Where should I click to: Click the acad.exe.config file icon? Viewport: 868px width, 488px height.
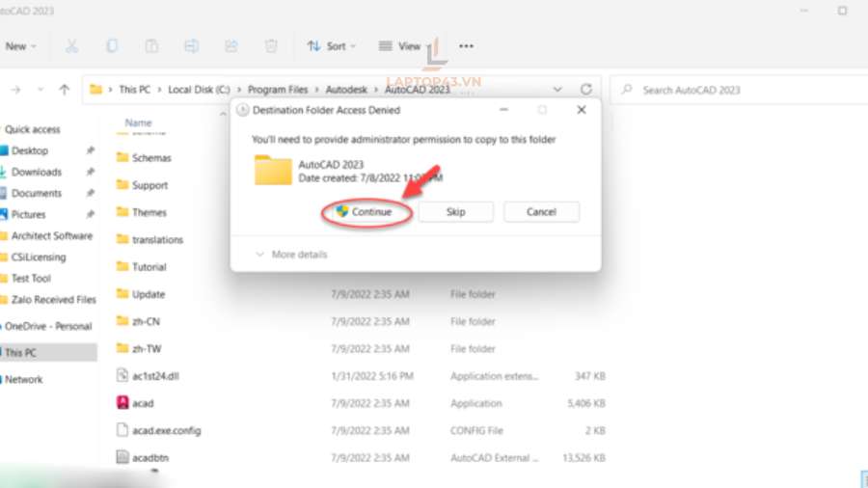point(122,430)
